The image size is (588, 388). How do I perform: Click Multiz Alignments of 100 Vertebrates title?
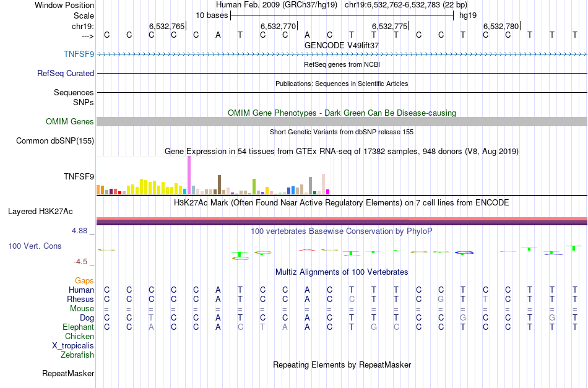point(342,272)
